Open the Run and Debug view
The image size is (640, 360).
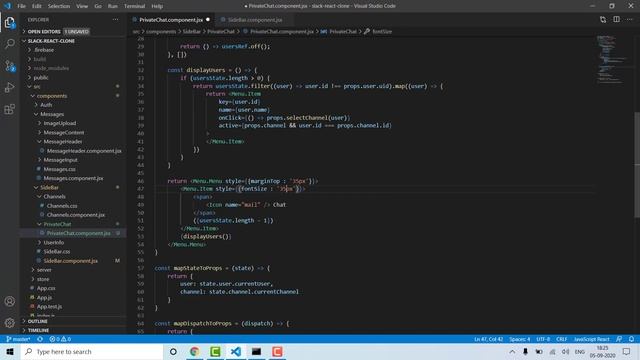coord(10,87)
